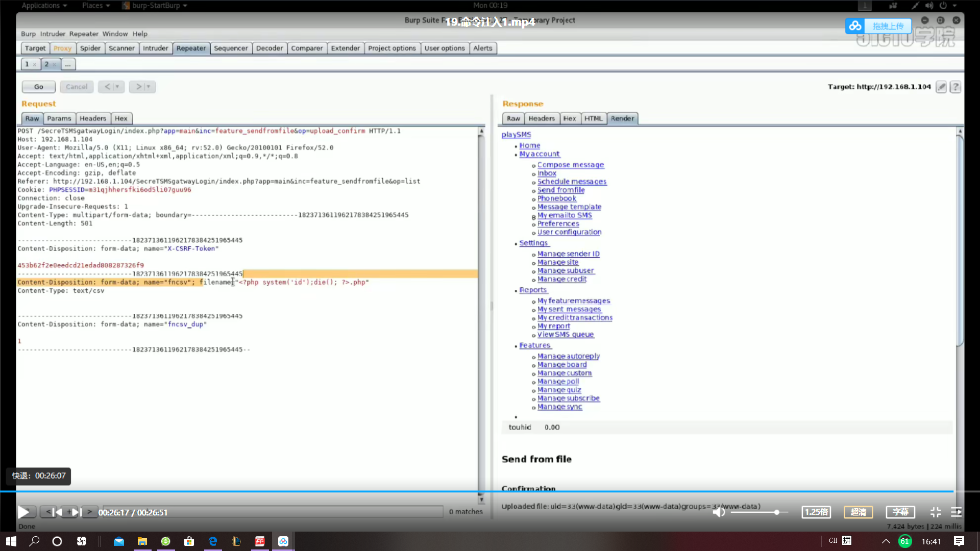Open the green 61 tray indicator
The image size is (980, 551).
click(905, 541)
